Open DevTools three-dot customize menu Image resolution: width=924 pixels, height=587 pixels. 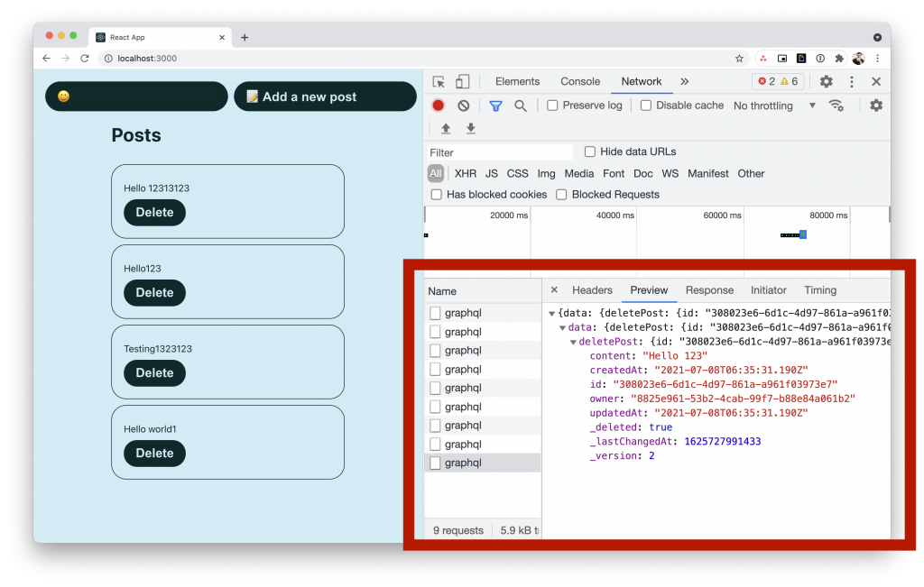pos(852,82)
